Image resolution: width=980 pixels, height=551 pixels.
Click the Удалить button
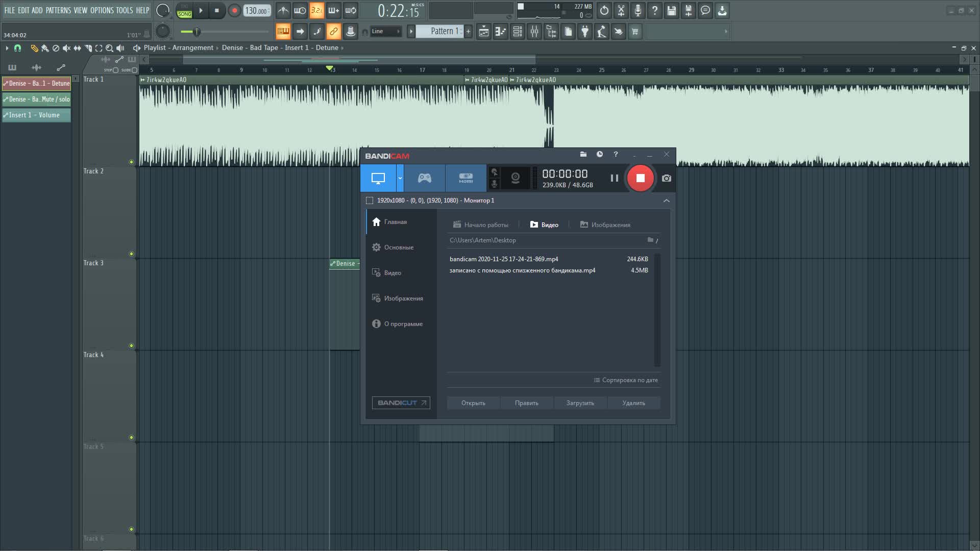(x=633, y=403)
